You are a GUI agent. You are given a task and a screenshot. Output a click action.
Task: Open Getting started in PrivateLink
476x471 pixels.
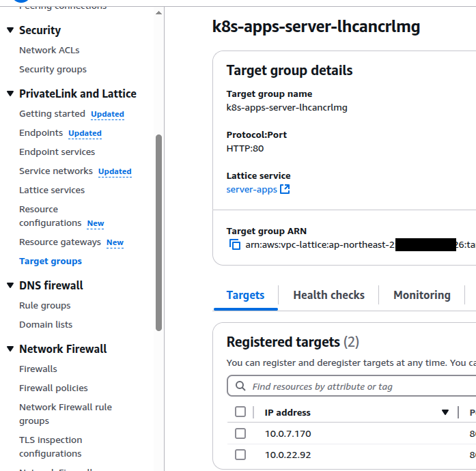coord(52,113)
